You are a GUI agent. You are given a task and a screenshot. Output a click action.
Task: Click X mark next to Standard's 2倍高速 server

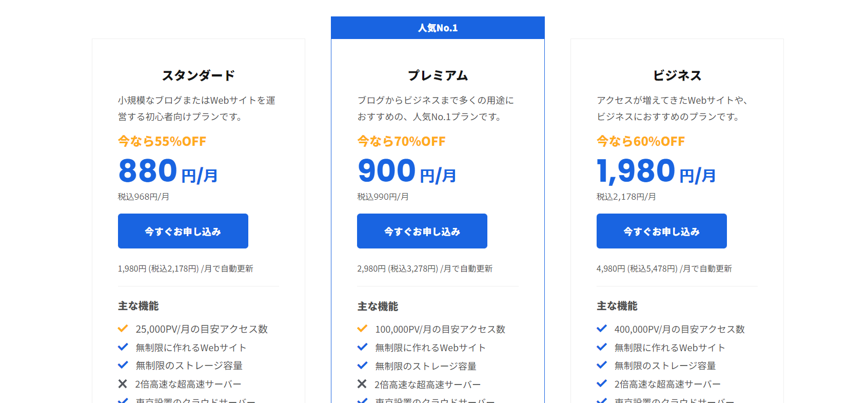point(123,383)
